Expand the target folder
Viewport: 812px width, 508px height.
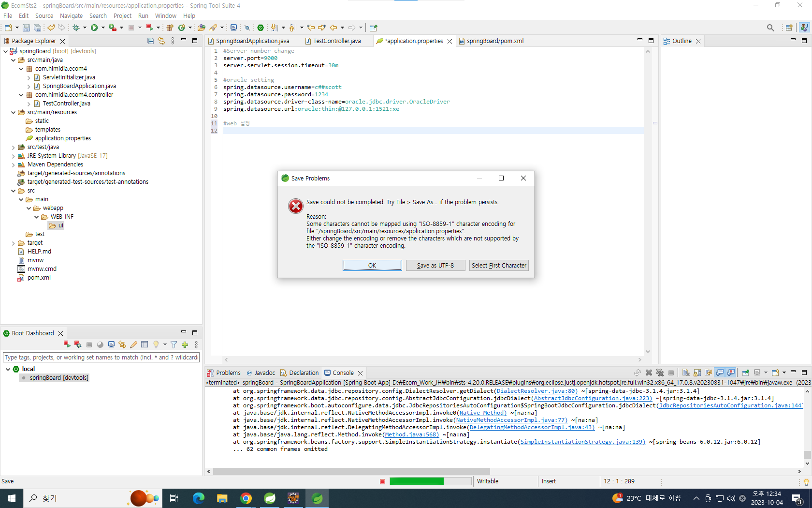tap(13, 243)
